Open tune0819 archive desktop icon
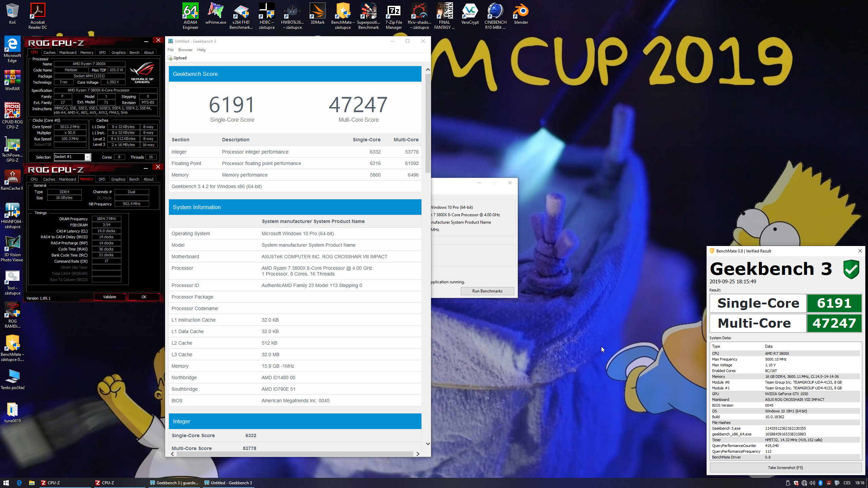Viewport: 868px width, 488px height. pos(12,412)
